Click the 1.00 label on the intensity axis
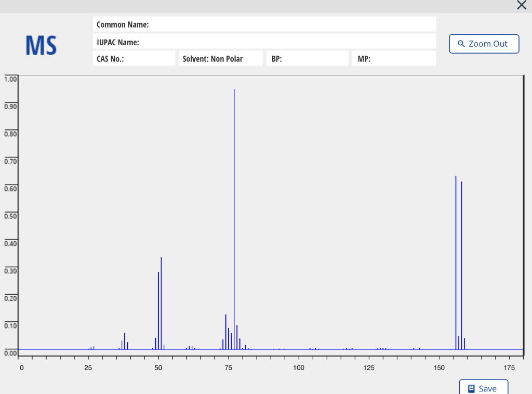The width and height of the screenshot is (532, 394). 9,78
